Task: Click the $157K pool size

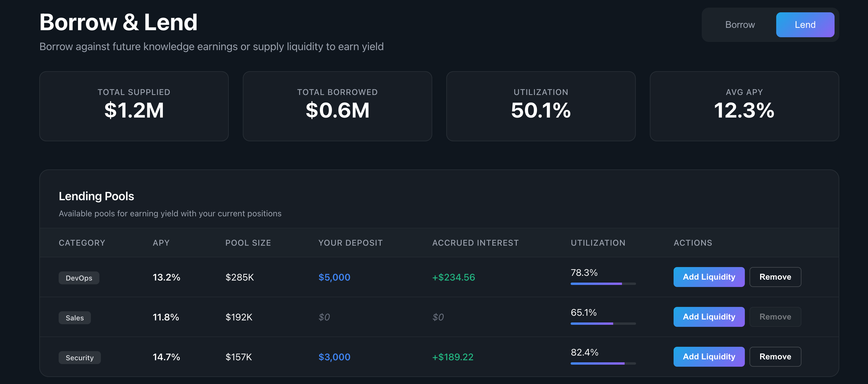Action: click(239, 357)
